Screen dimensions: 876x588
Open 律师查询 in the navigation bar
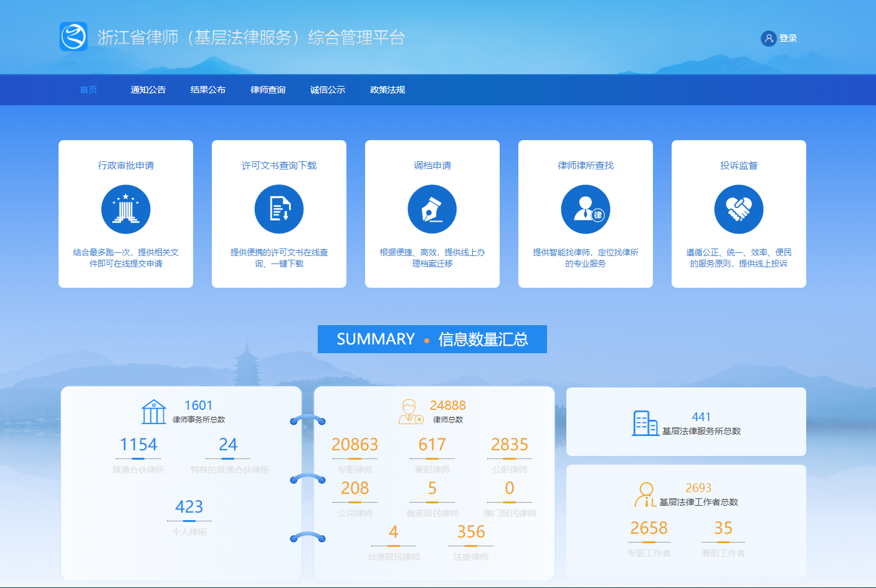[x=268, y=90]
